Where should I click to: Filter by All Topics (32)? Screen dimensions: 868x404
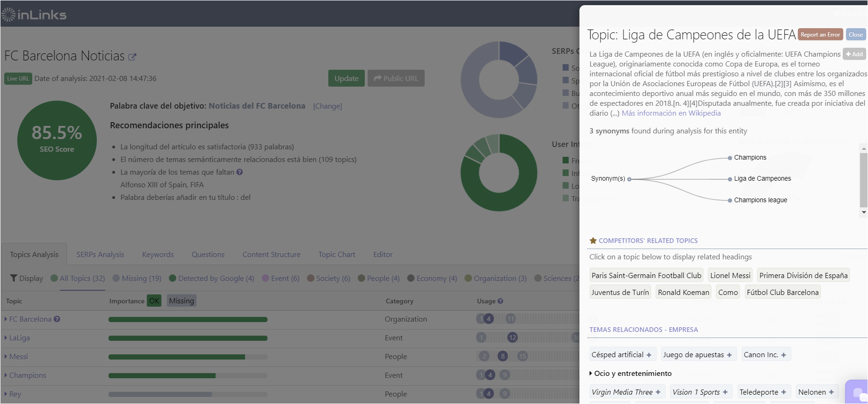pyautogui.click(x=78, y=278)
